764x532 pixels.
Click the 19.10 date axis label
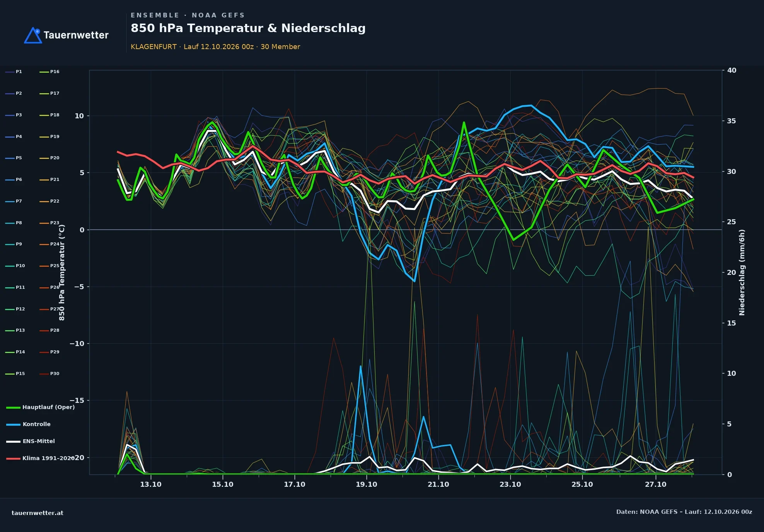pyautogui.click(x=367, y=484)
